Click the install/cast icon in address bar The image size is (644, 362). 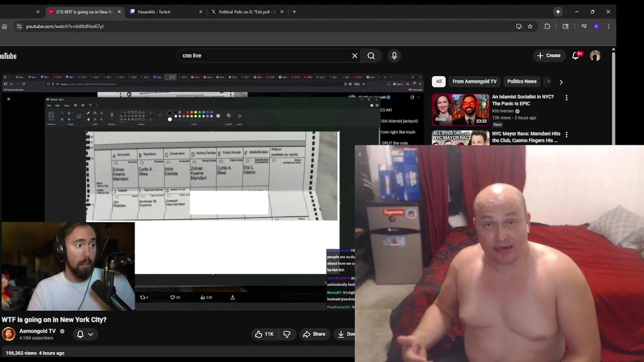click(519, 26)
